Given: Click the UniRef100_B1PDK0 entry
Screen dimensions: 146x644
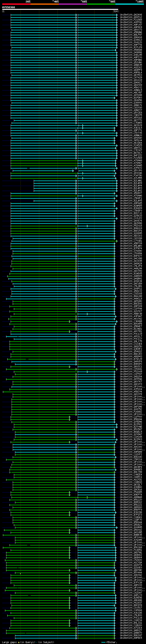Looking at the screenshot, I should click(131, 98).
